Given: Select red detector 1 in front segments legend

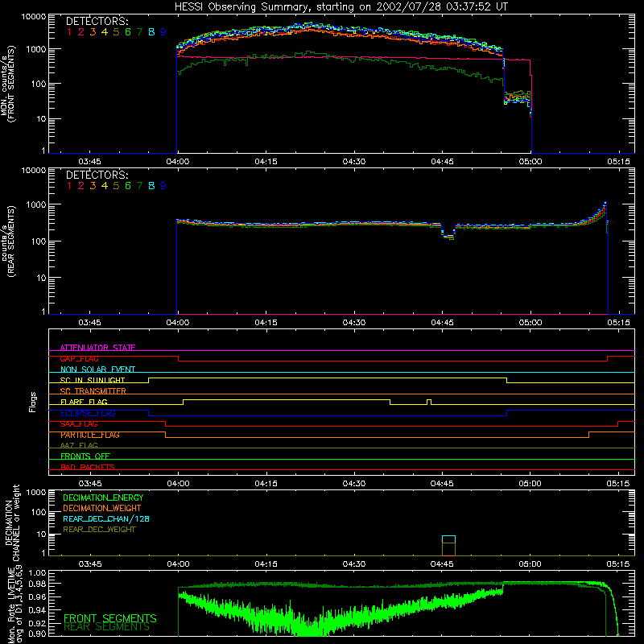Looking at the screenshot, I should click(x=69, y=32).
